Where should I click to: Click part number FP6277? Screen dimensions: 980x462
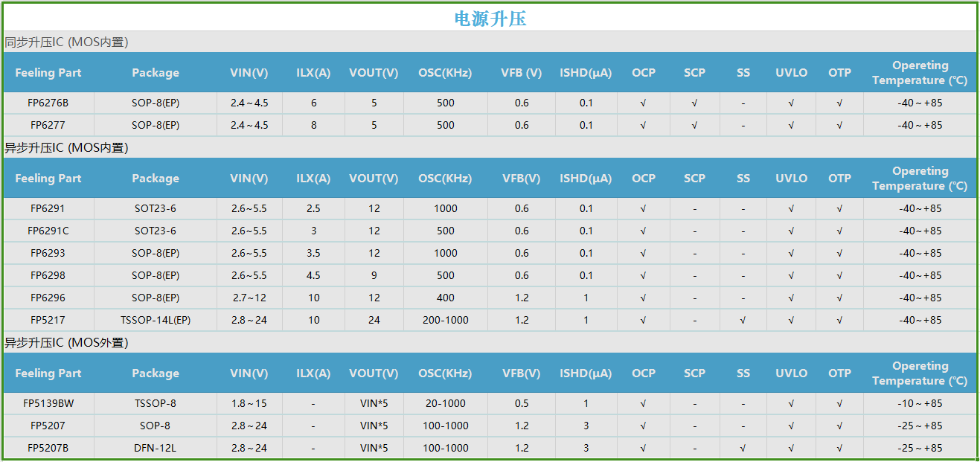tap(48, 125)
